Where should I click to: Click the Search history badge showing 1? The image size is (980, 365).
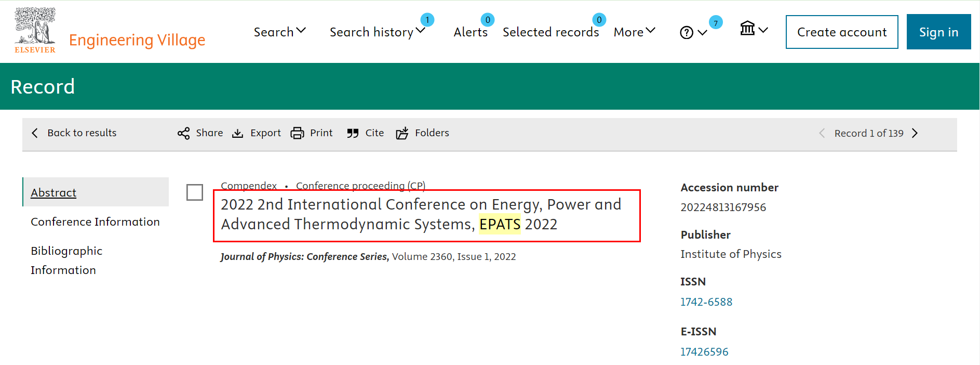pos(427,20)
